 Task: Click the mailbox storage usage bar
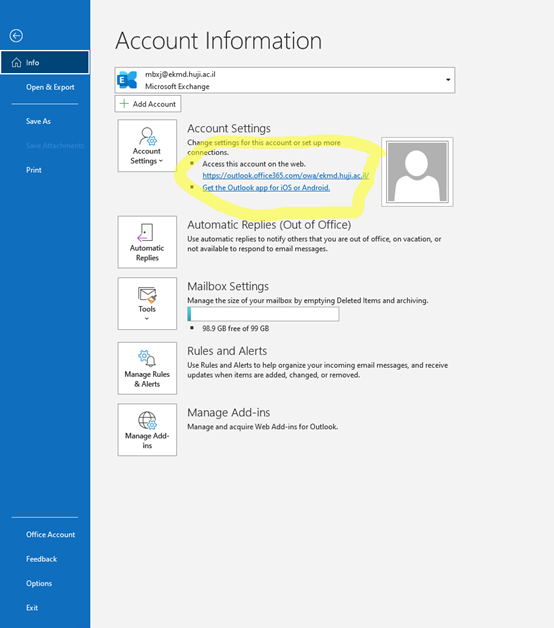tap(263, 314)
